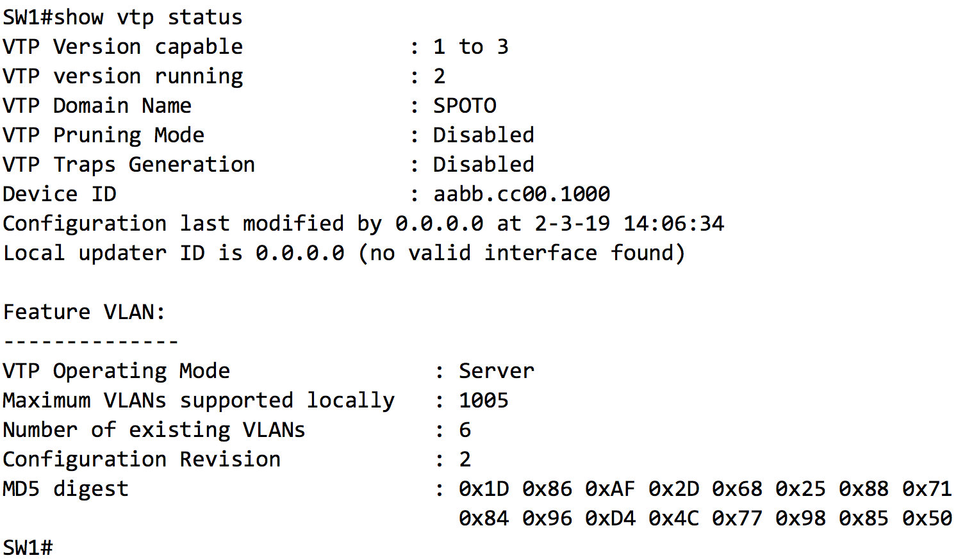Image resolution: width=965 pixels, height=560 pixels.
Task: Click the VTP Domain Name value SPOTO
Action: point(465,106)
